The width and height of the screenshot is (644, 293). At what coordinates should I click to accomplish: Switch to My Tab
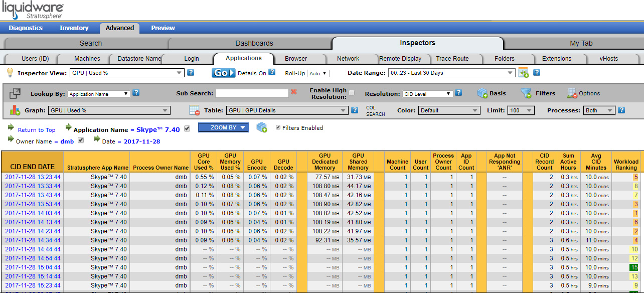click(x=581, y=43)
